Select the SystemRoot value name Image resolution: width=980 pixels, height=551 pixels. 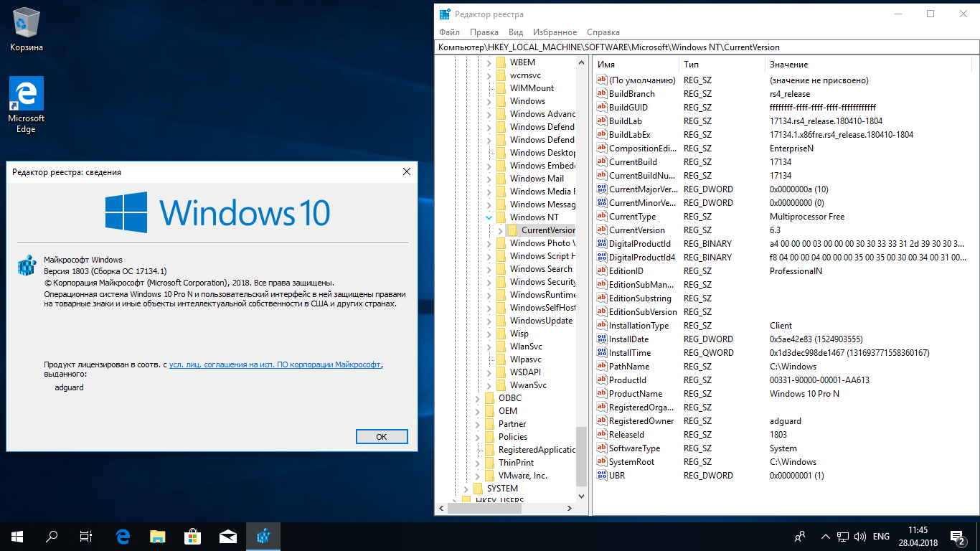click(631, 462)
